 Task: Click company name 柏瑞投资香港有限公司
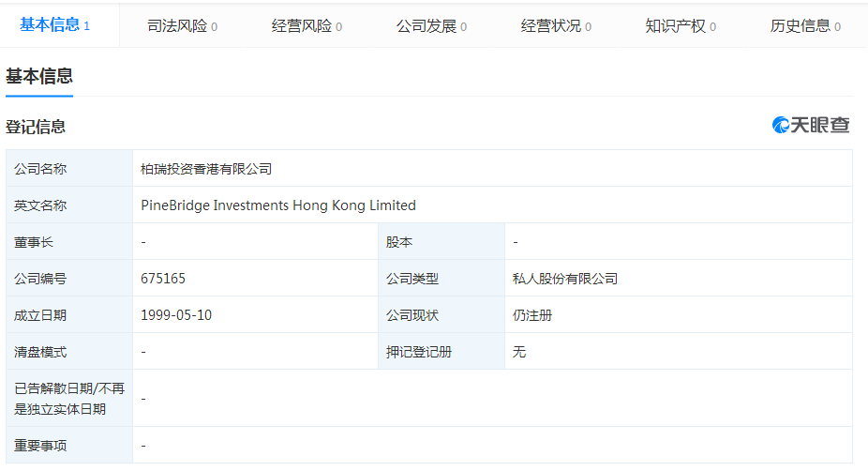[205, 169]
